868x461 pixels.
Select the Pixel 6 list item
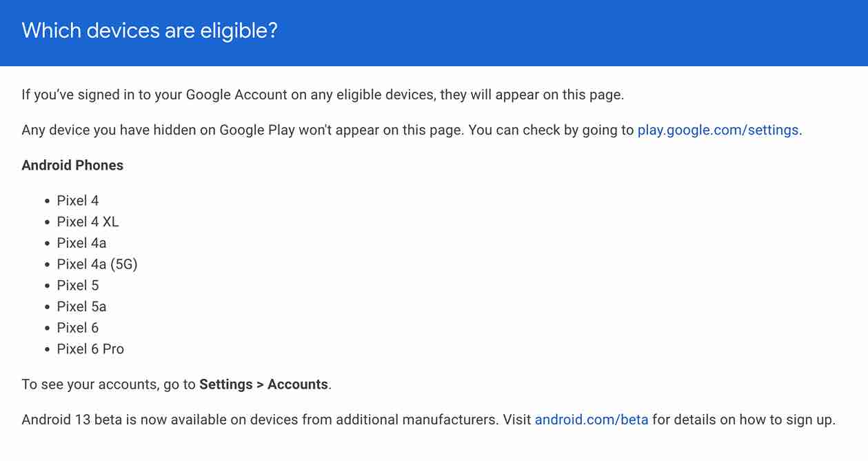[x=78, y=328]
